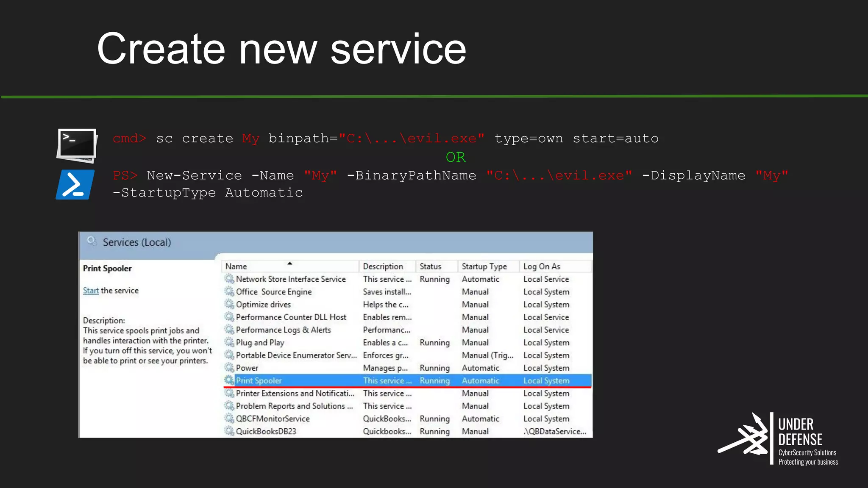
Task: Select Problem Reports and Solutions service
Action: pyautogui.click(x=294, y=406)
